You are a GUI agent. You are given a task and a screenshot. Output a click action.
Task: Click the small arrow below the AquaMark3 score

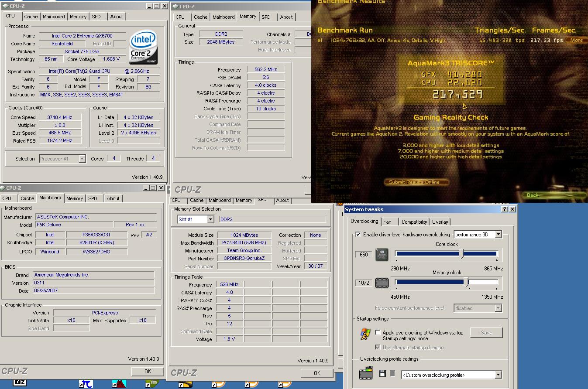click(x=464, y=106)
